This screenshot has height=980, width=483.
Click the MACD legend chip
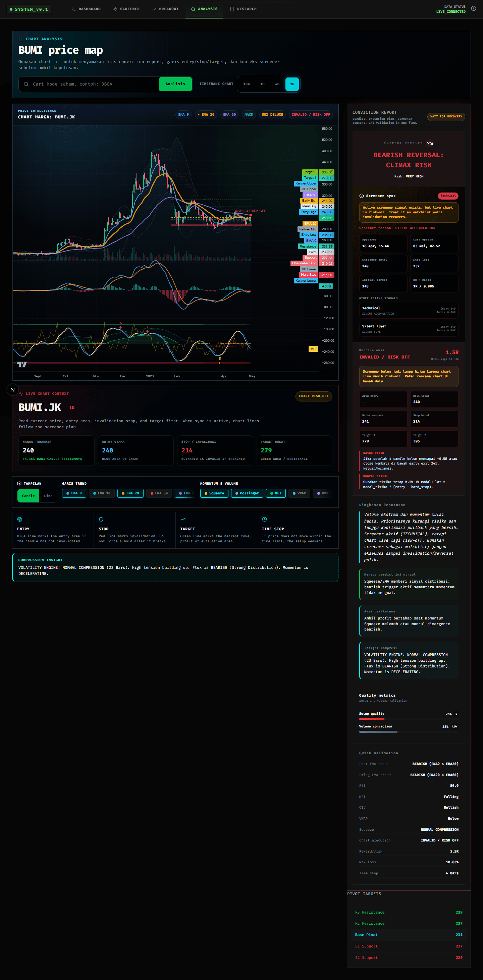pyautogui.click(x=249, y=114)
